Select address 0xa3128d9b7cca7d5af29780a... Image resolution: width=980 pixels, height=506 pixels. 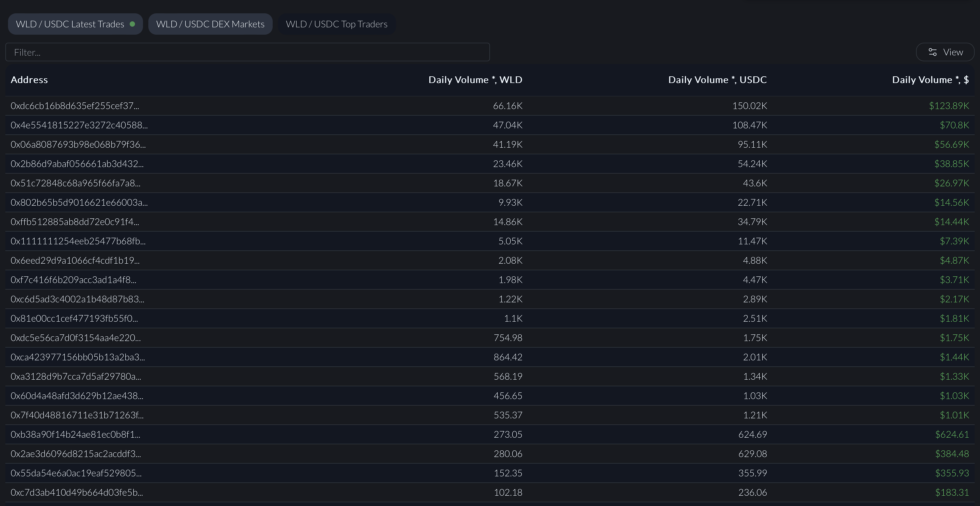[x=76, y=377]
